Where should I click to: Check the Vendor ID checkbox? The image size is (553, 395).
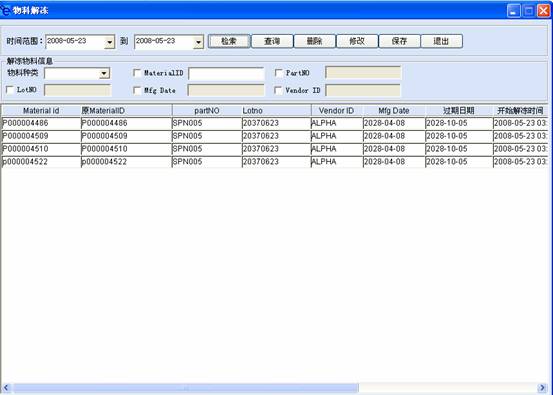279,90
